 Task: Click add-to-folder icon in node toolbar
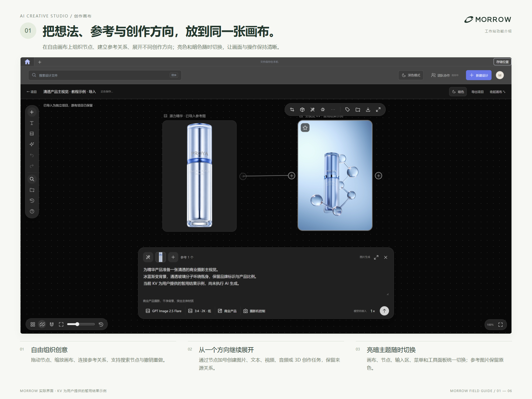pyautogui.click(x=358, y=110)
